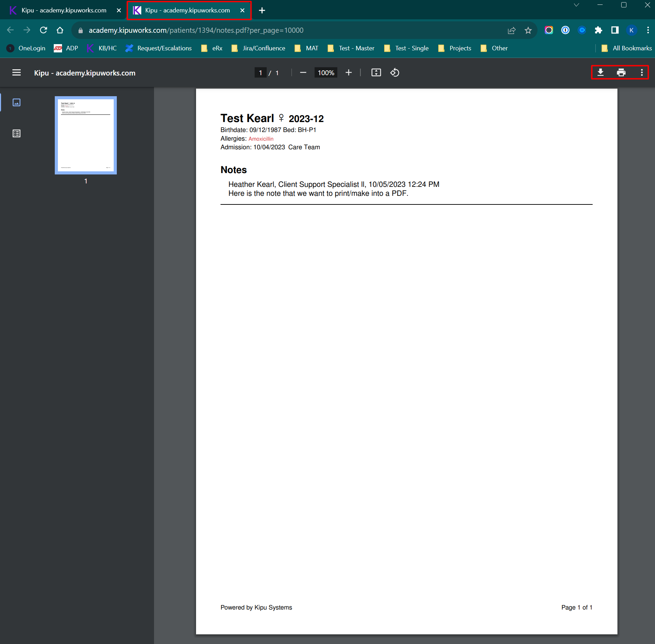The width and height of the screenshot is (655, 644).
Task: Bookmark this page with the star
Action: [528, 30]
